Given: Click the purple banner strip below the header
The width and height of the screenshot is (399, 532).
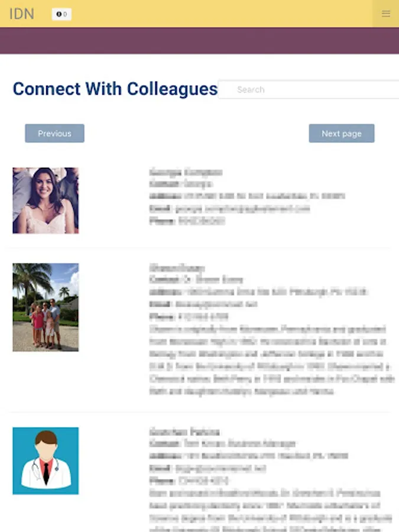Looking at the screenshot, I should pos(200,41).
